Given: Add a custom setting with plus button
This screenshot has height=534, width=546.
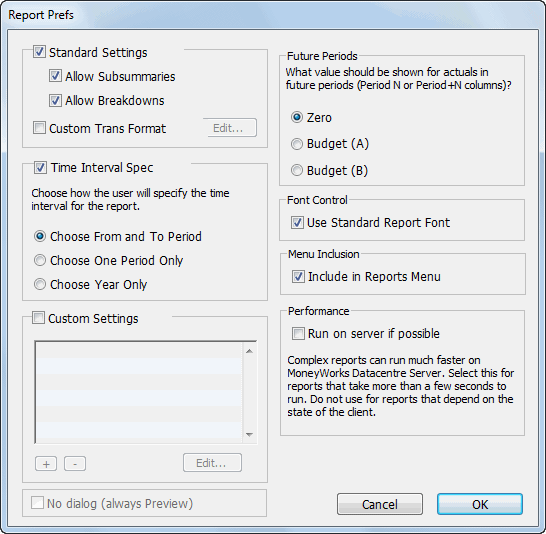Looking at the screenshot, I should 46,463.
